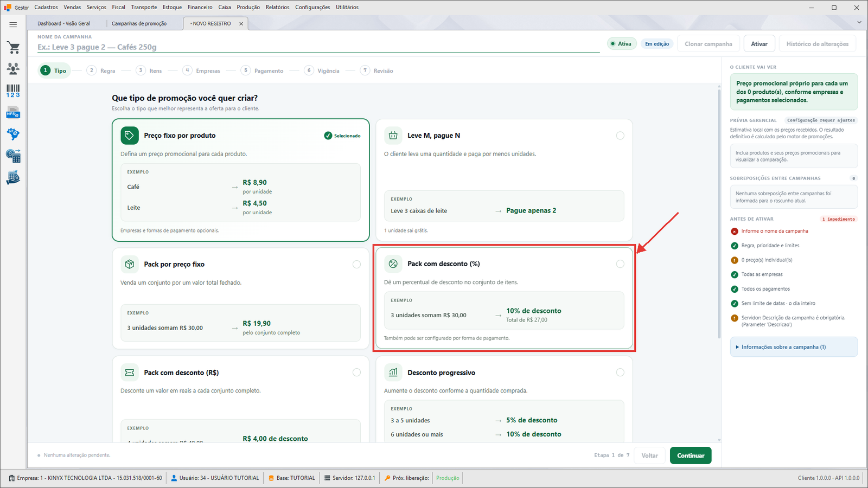Screen dimensions: 868x488
Task: Open the tab list chevron dropdown
Action: (x=859, y=22)
